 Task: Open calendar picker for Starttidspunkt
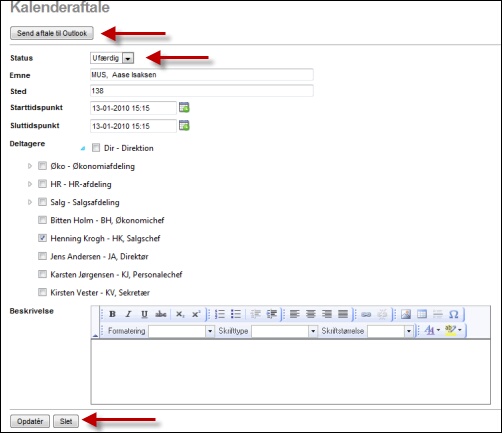click(x=184, y=107)
